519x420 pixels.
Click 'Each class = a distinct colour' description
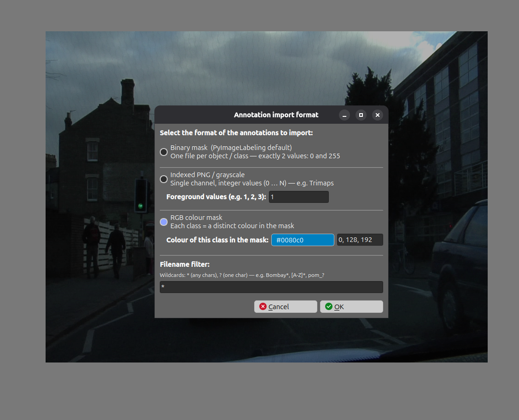[x=232, y=226]
